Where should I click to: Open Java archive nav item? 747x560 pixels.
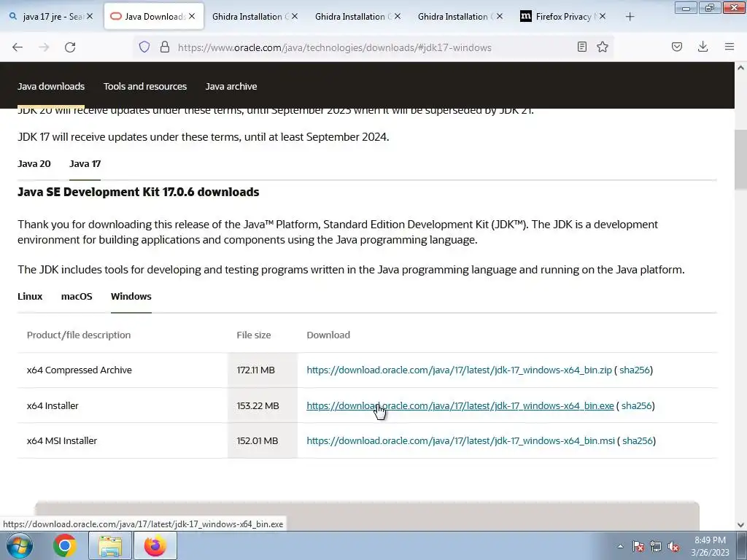[231, 86]
